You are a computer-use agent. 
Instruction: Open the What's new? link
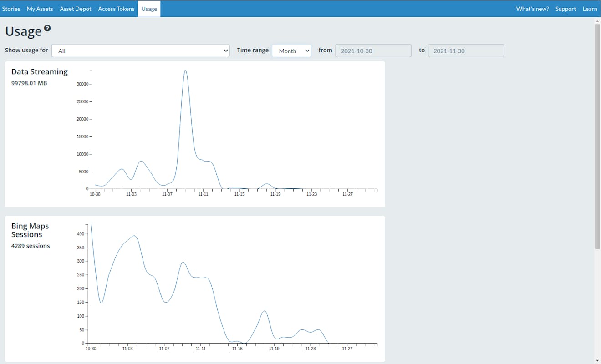click(532, 9)
